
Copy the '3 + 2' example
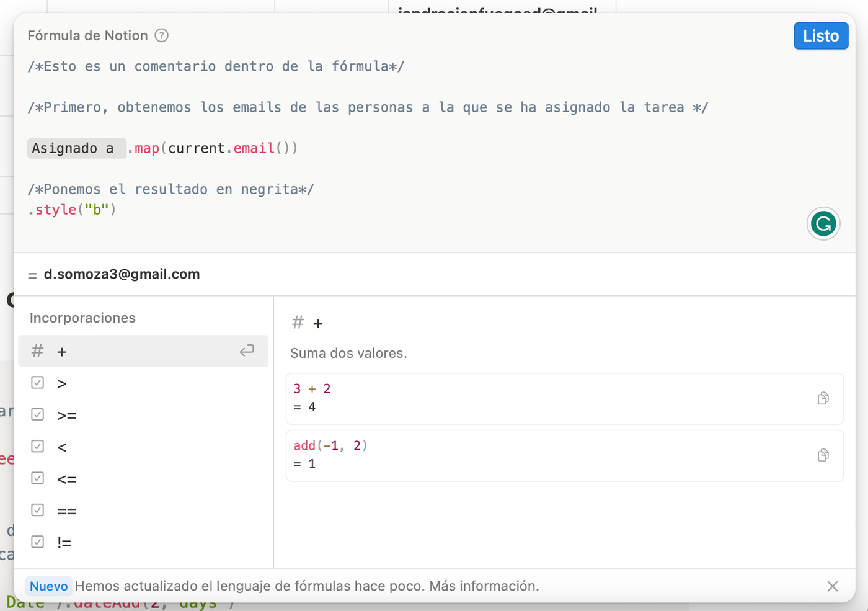pyautogui.click(x=823, y=398)
